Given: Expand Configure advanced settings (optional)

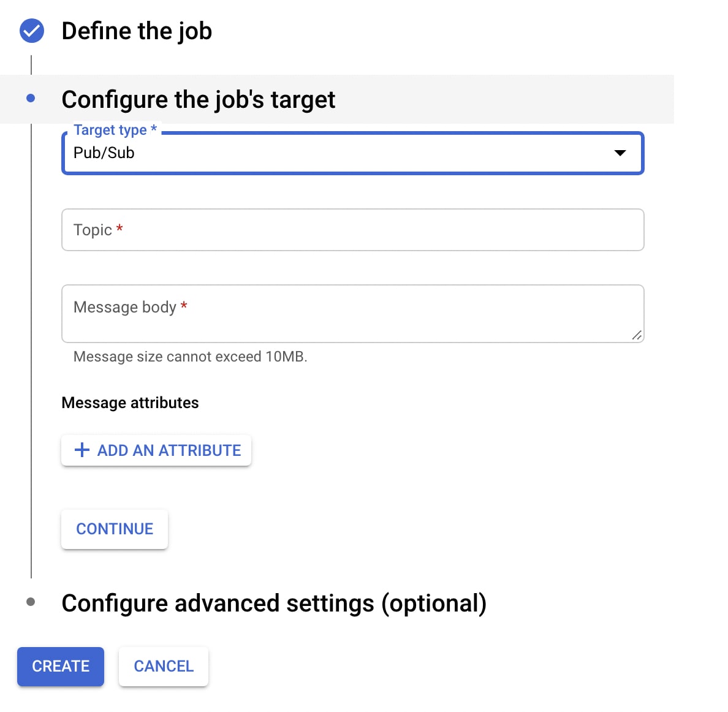Looking at the screenshot, I should click(x=274, y=604).
